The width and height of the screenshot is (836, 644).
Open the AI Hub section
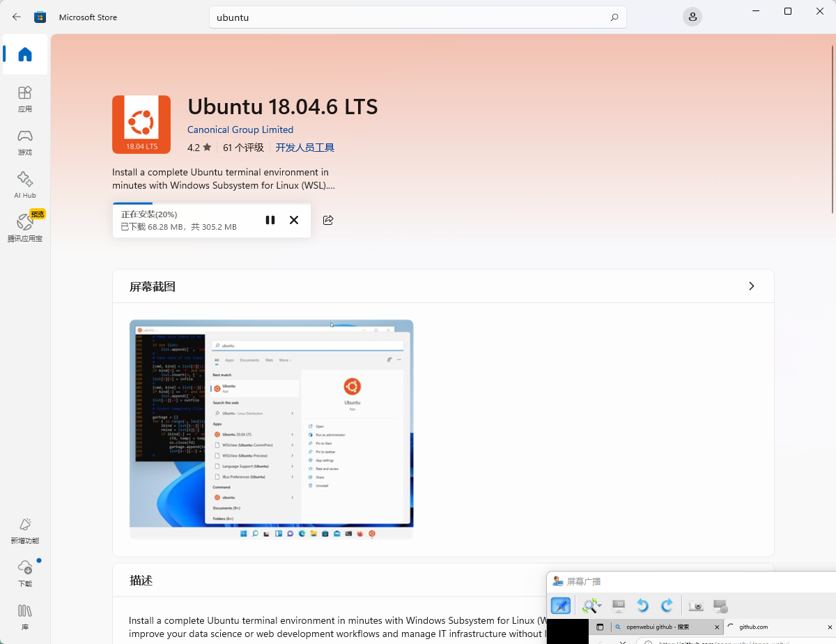coord(25,186)
